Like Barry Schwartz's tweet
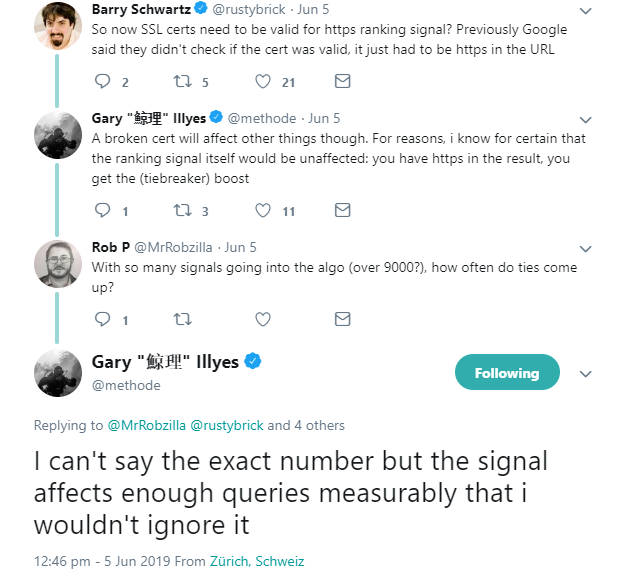 point(264,82)
